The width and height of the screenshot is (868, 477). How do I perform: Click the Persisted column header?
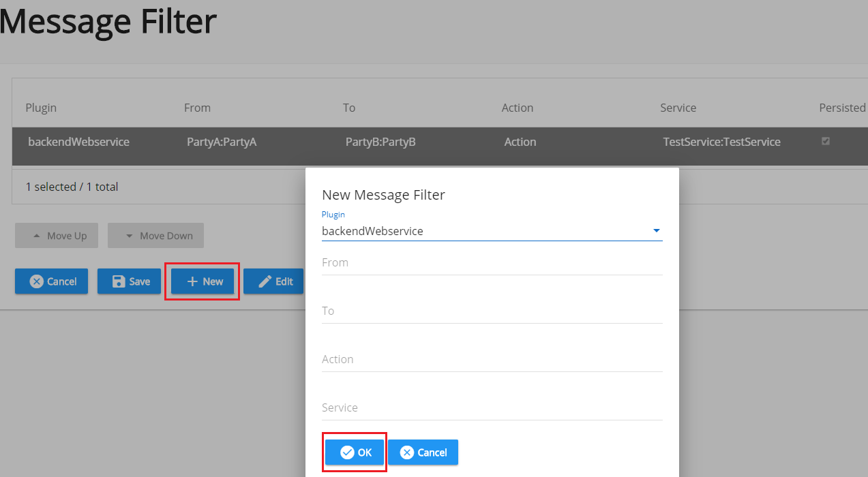(841, 108)
